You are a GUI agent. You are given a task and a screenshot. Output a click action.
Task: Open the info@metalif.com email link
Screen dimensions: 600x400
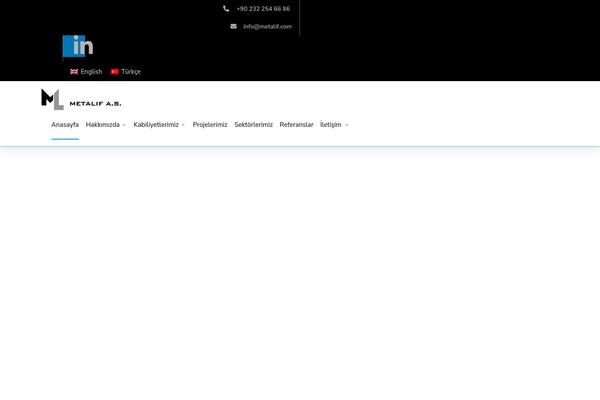[x=267, y=26]
